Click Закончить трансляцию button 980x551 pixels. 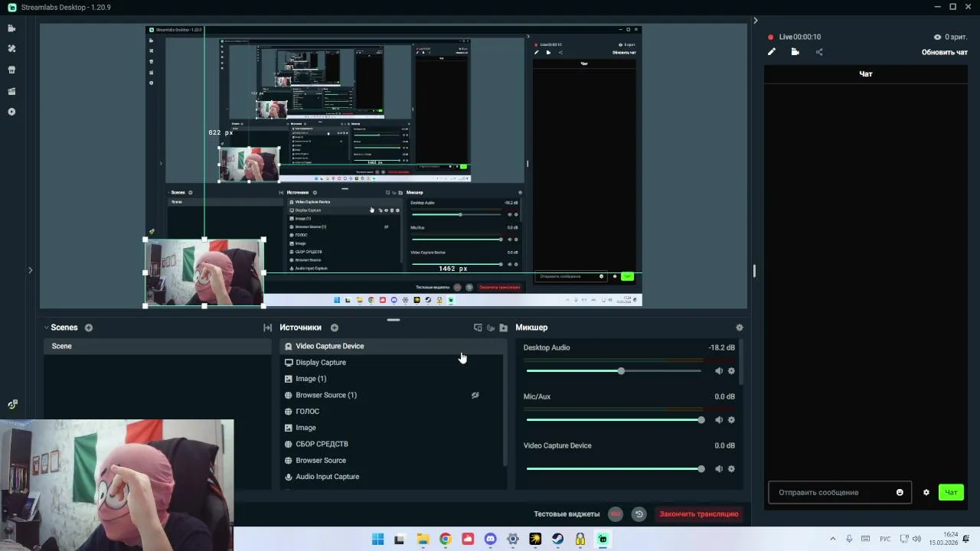(x=699, y=514)
